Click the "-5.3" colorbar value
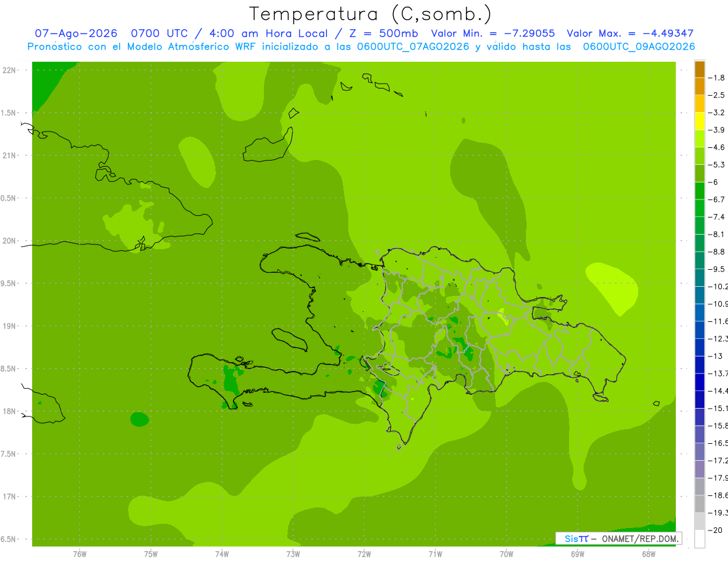The width and height of the screenshot is (728, 562). pos(716,165)
